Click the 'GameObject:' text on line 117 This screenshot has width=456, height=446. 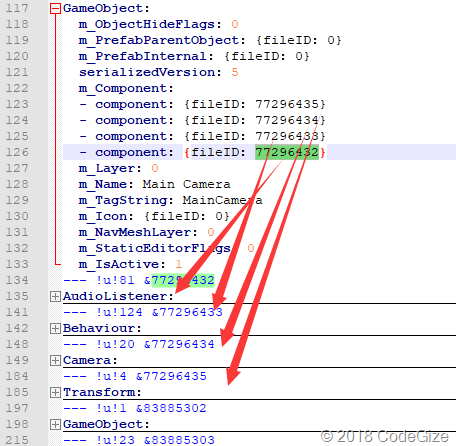(x=106, y=8)
